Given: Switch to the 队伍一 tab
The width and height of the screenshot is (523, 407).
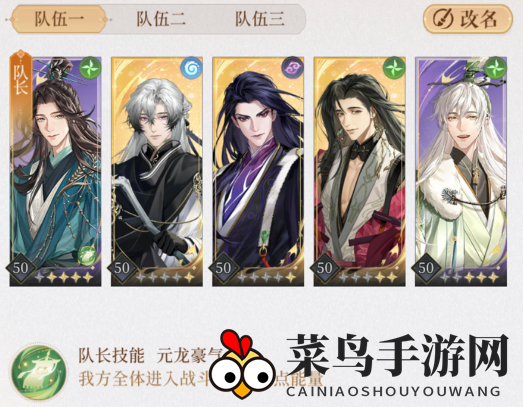Looking at the screenshot, I should point(59,19).
